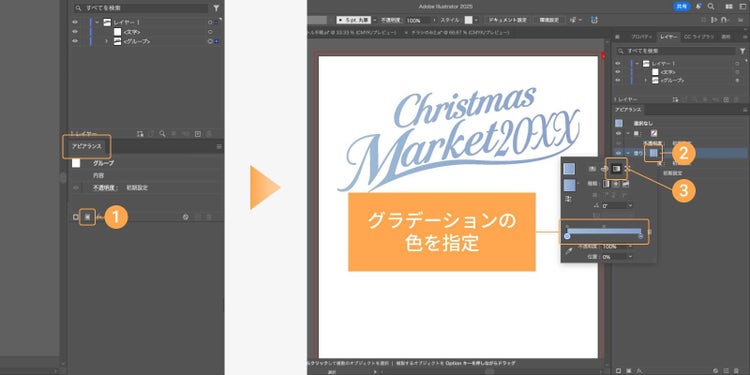The height and width of the screenshot is (375, 750).
Task: Click delete layer trash in right Layers panel
Action: pyautogui.click(x=735, y=99)
